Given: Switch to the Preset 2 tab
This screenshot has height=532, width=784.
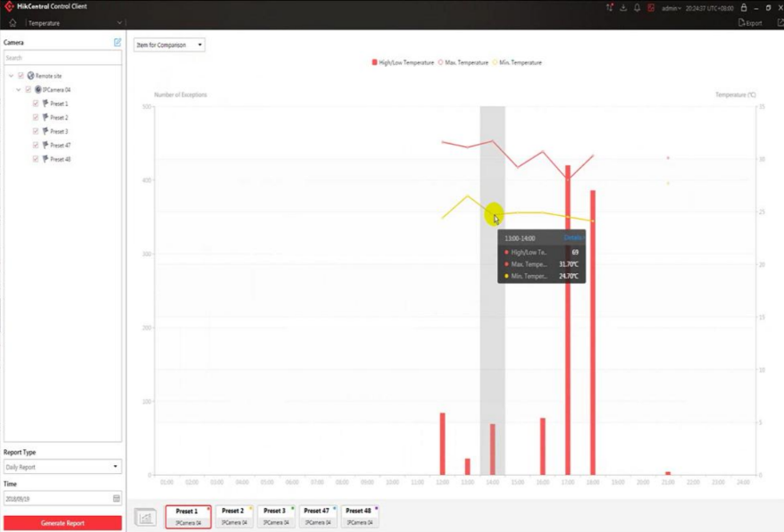Looking at the screenshot, I should [233, 516].
